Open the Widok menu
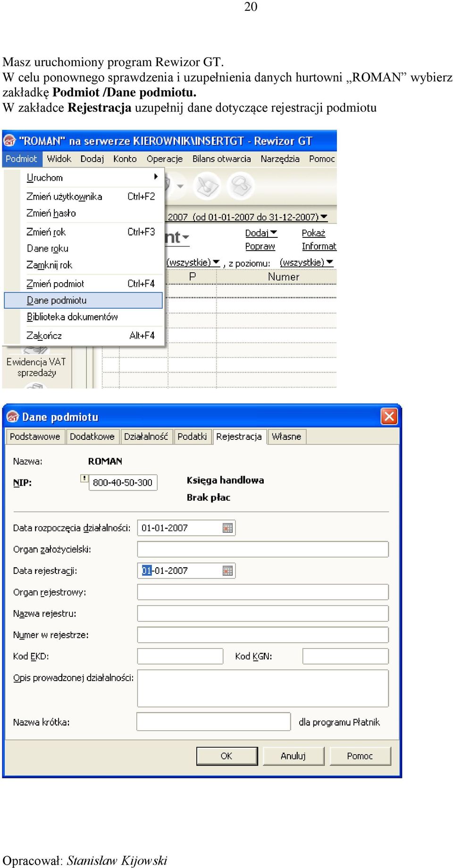This screenshot has height=868, width=453. point(59,159)
